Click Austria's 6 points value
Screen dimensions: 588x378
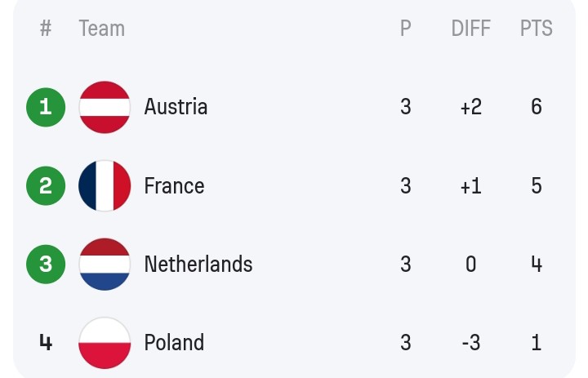pos(537,107)
